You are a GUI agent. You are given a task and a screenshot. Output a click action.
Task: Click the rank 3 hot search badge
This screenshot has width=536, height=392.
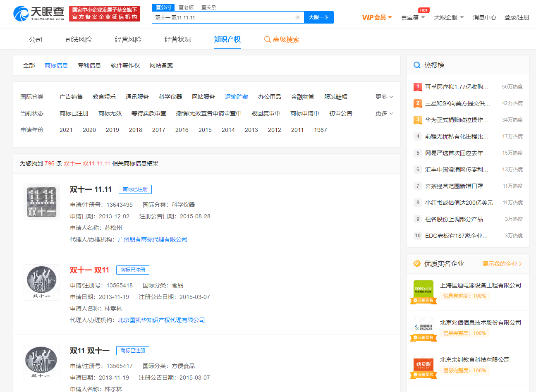click(418, 120)
